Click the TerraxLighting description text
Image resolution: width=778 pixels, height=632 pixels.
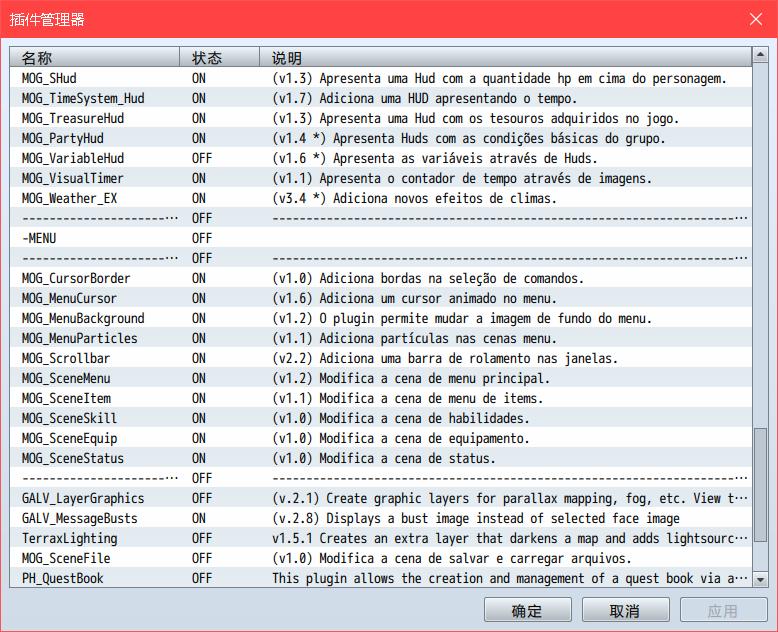[x=510, y=538]
